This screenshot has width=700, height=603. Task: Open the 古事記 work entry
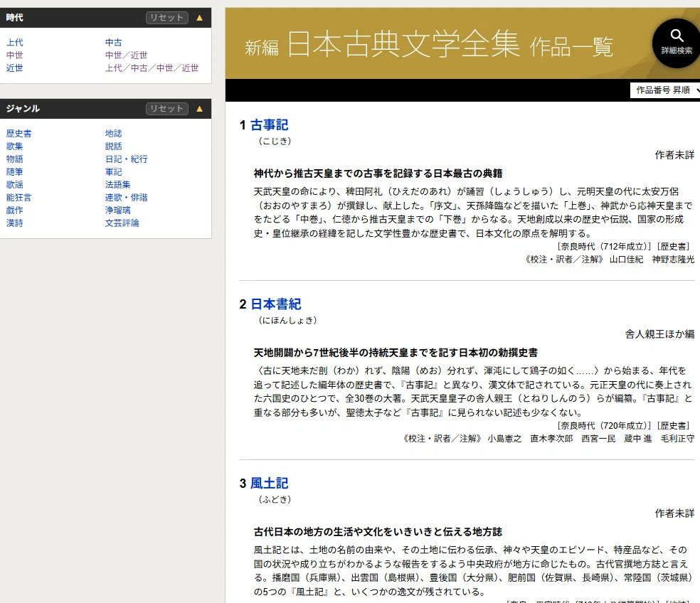(269, 125)
